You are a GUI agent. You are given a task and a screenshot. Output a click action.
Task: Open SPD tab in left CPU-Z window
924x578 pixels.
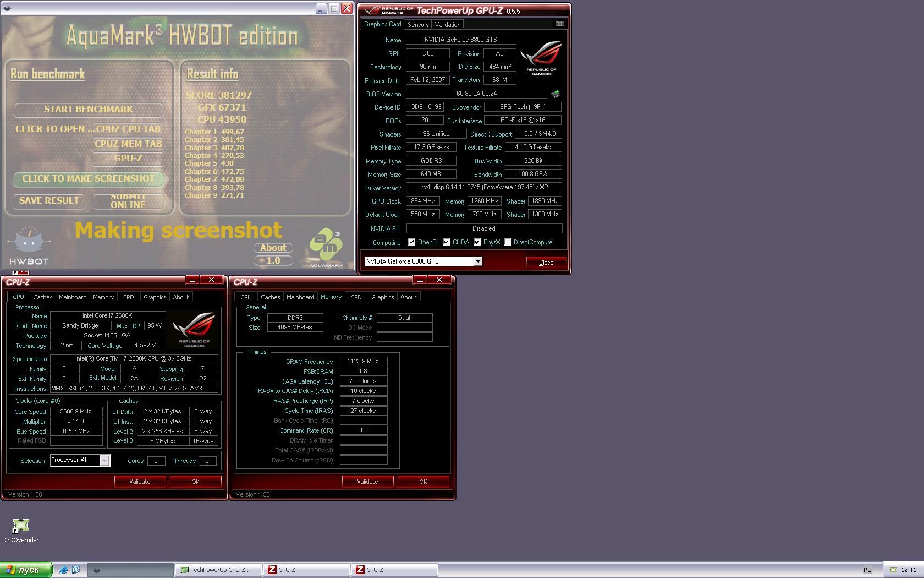click(x=129, y=297)
